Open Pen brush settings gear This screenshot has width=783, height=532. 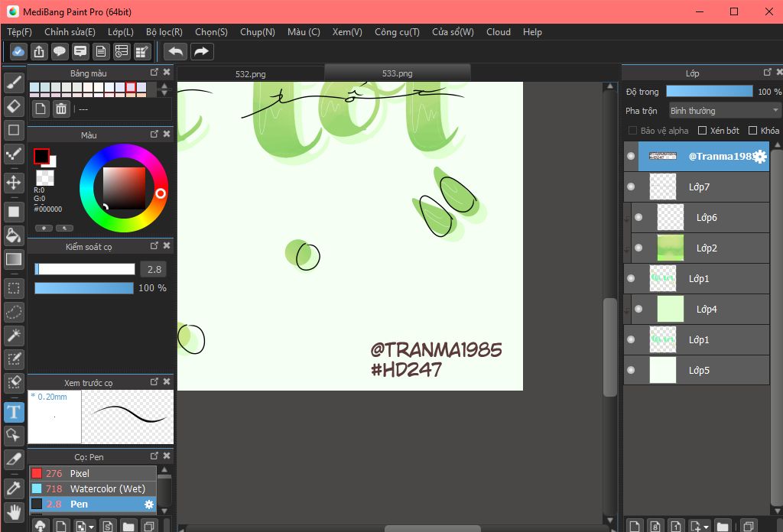149,504
